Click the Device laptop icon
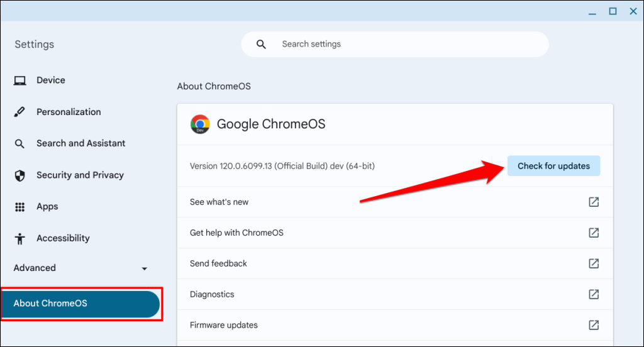Viewport: 644px width, 347px height. 20,80
